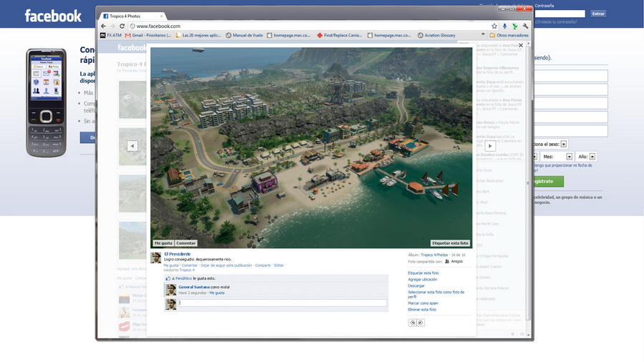Click the Compartir link
644x362 pixels.
tap(263, 265)
